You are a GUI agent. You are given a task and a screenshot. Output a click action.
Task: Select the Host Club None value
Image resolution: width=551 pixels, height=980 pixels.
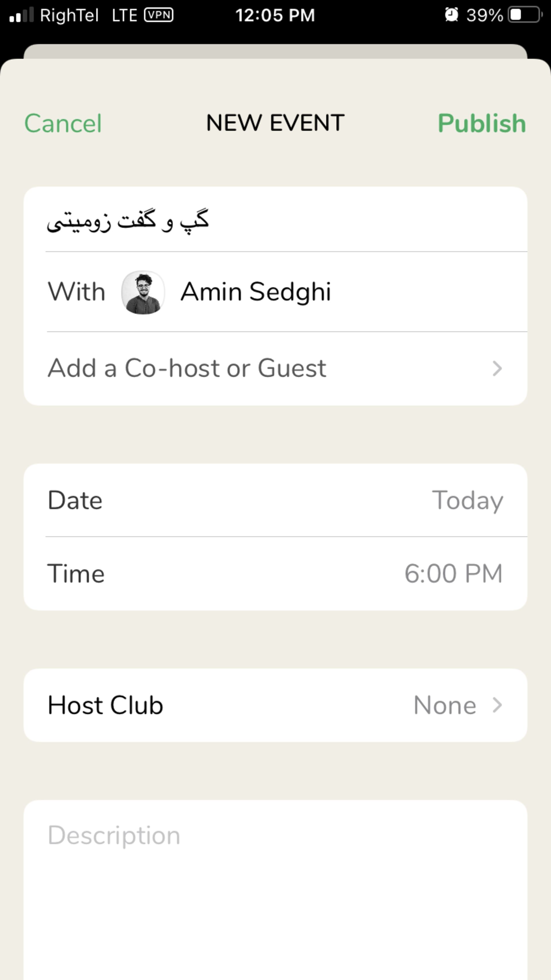pyautogui.click(x=445, y=705)
